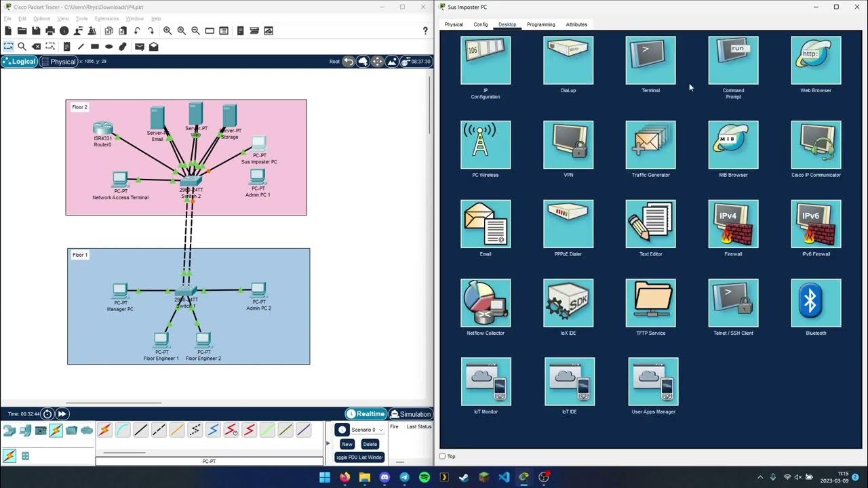
Task: Open the Email client app
Action: 486,224
